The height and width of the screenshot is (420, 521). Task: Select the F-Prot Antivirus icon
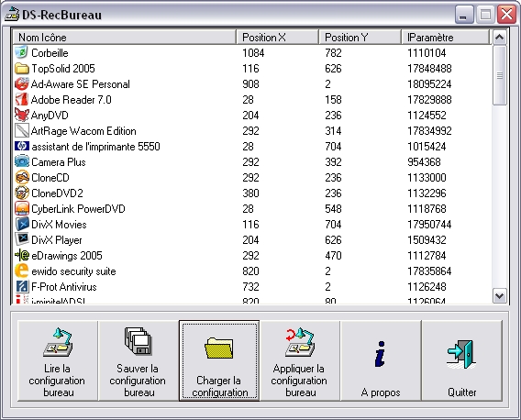pos(22,287)
